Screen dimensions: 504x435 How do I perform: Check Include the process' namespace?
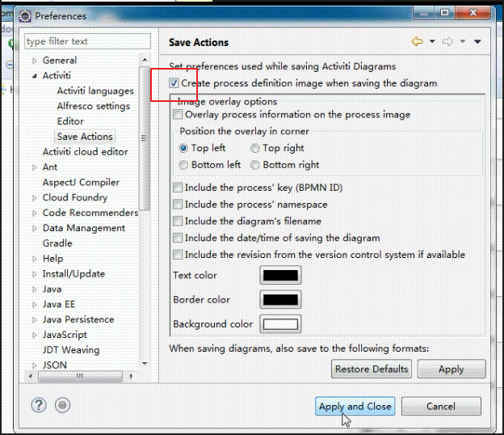pyautogui.click(x=178, y=204)
